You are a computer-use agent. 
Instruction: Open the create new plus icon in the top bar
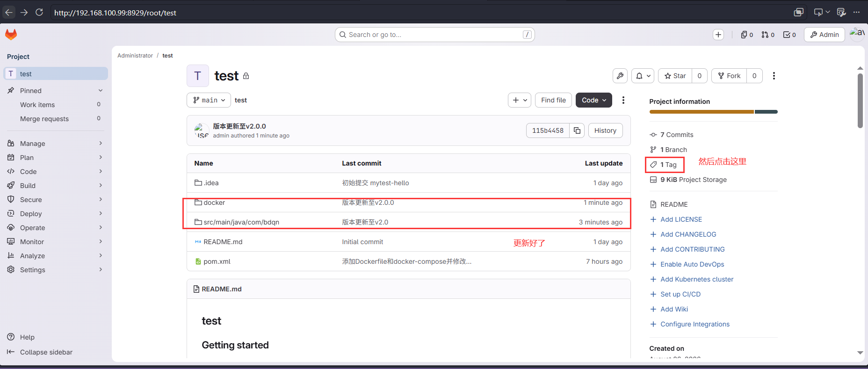tap(718, 35)
